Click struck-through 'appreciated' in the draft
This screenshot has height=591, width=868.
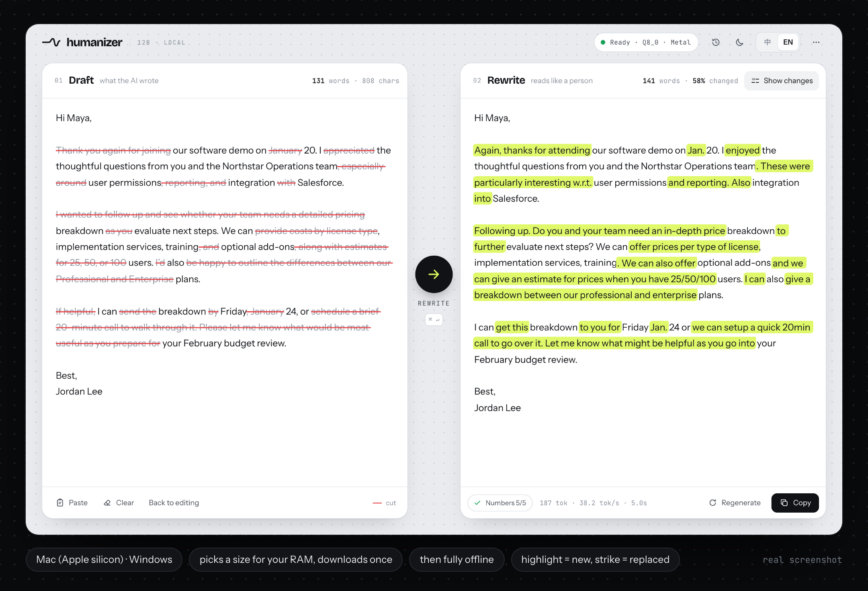click(x=349, y=150)
